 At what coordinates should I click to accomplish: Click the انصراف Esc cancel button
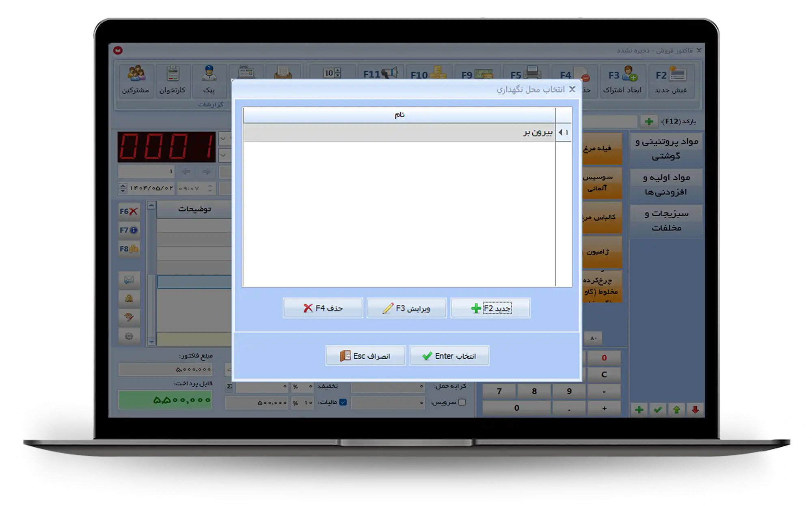pos(365,356)
